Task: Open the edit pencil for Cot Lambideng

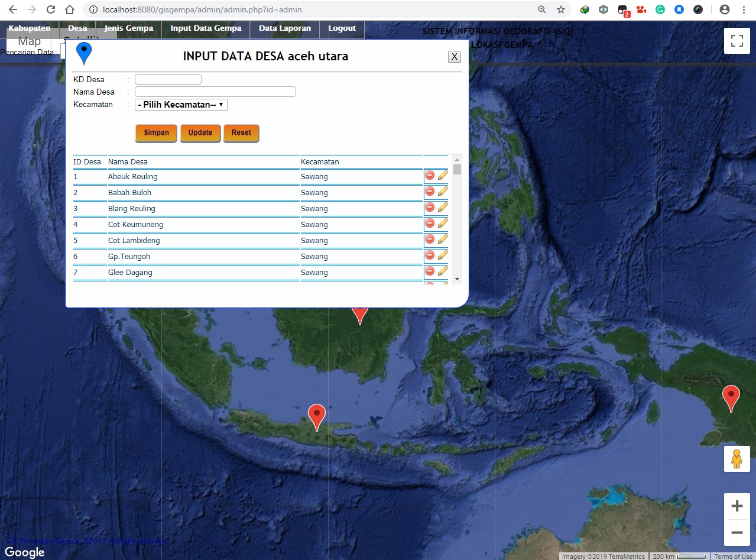Action: click(x=443, y=239)
